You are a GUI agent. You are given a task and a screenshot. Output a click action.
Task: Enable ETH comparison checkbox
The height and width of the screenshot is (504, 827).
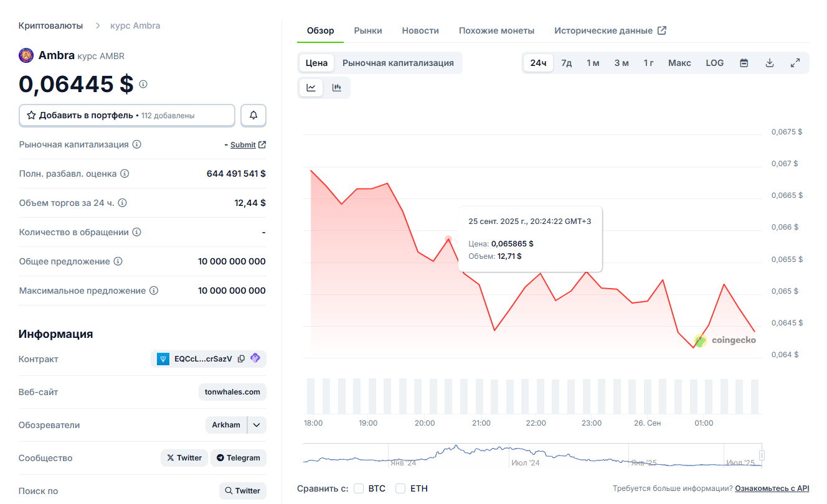tap(400, 488)
